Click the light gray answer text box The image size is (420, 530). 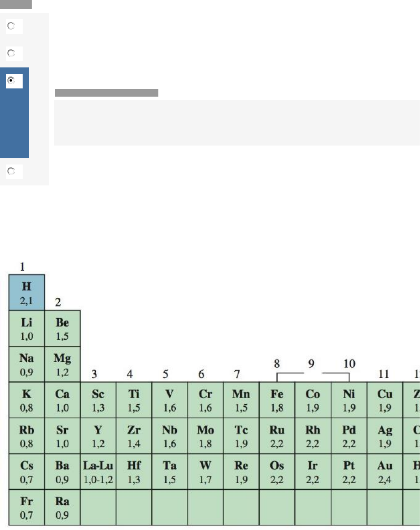coord(237,123)
